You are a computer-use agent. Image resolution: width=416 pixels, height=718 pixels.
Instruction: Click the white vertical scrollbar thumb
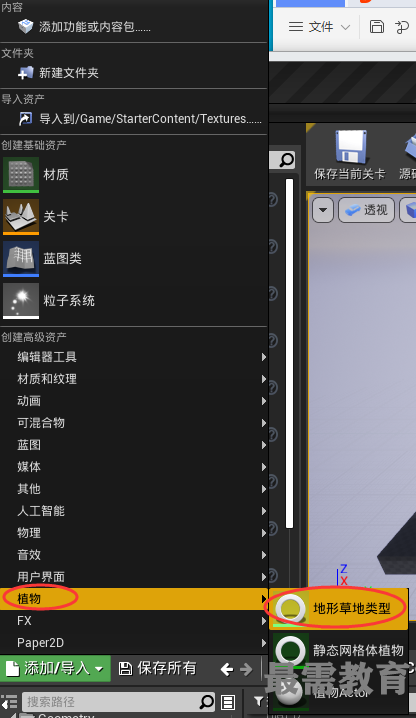coord(289,354)
